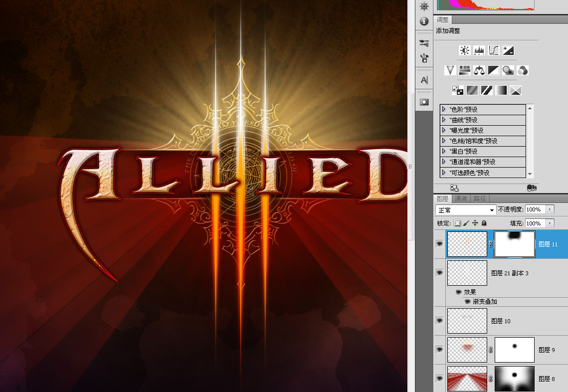Click the 填充 value field
Screen dimensions: 568x392
coord(536,223)
